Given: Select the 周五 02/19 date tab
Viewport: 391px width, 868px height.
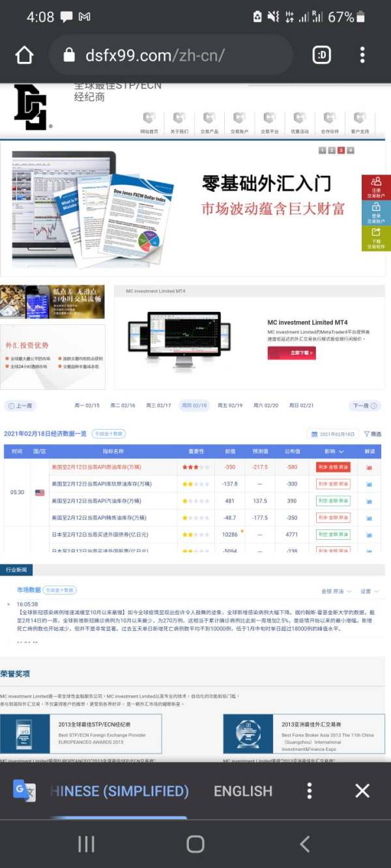Looking at the screenshot, I should (230, 406).
